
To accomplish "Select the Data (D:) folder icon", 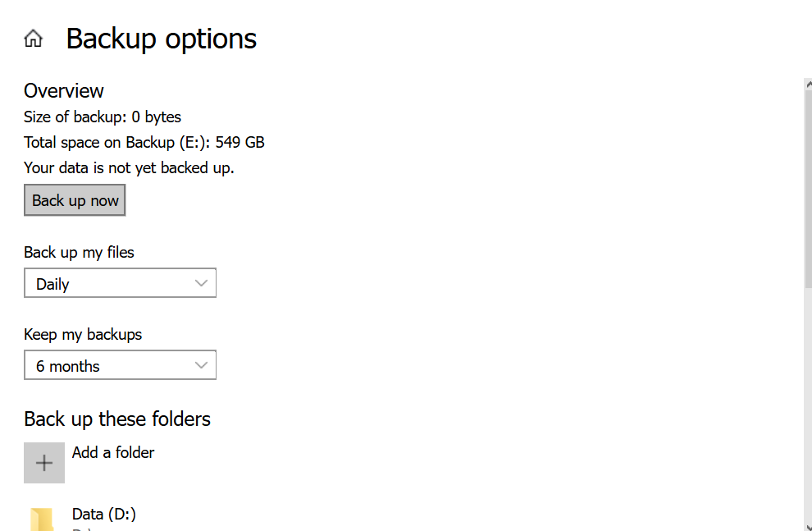I will pyautogui.click(x=42, y=520).
